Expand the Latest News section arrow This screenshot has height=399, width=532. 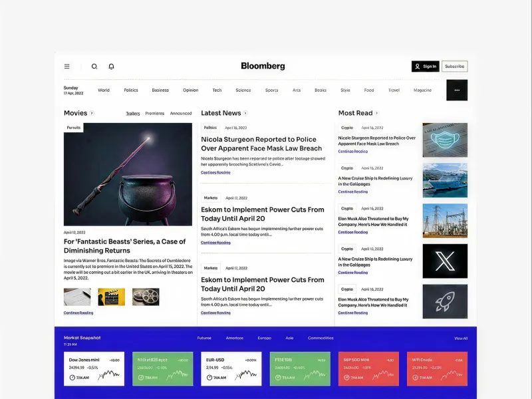(245, 113)
